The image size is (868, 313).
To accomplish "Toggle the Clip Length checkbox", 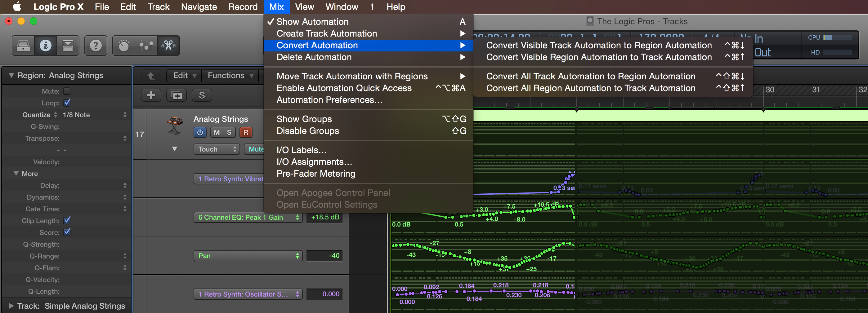I will (67, 220).
